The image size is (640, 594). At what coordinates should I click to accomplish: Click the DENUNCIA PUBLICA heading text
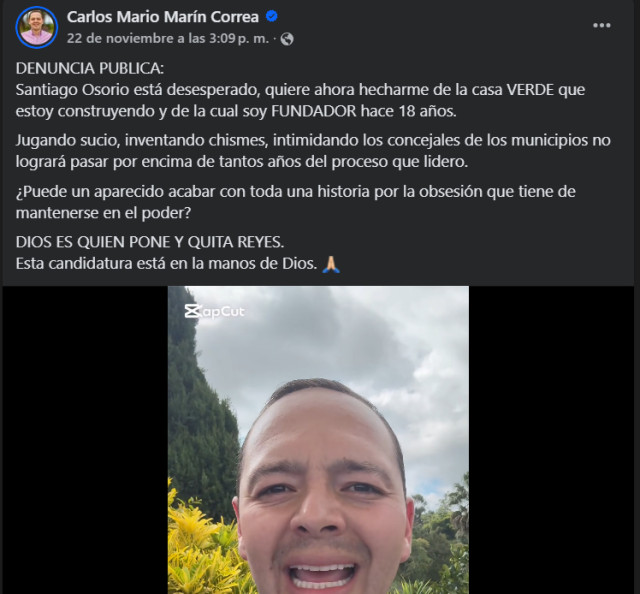click(x=90, y=68)
